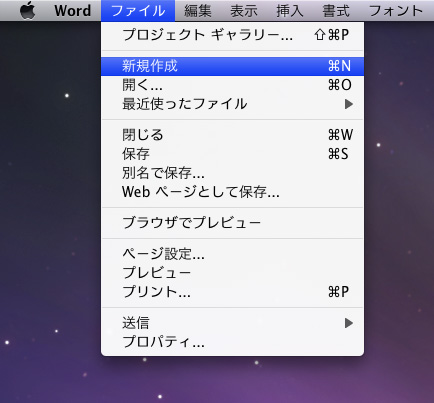
Task: Open プロパティ... menu item
Action: pos(232,342)
